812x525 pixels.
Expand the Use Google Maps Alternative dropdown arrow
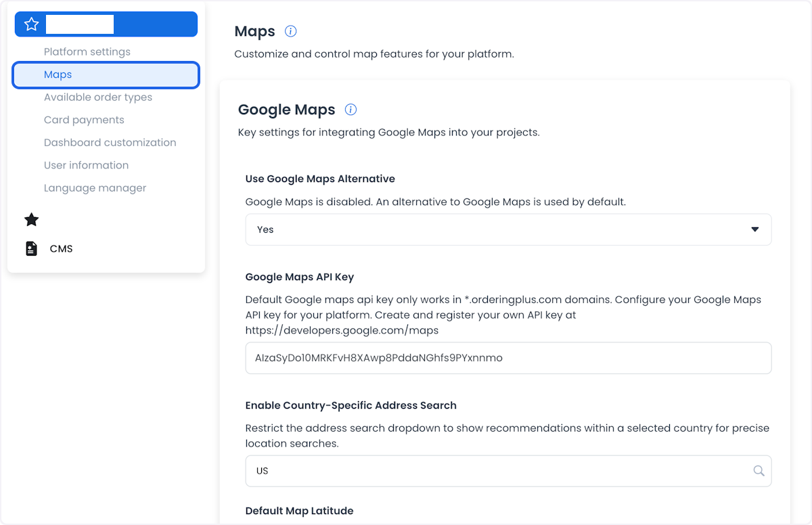(755, 229)
